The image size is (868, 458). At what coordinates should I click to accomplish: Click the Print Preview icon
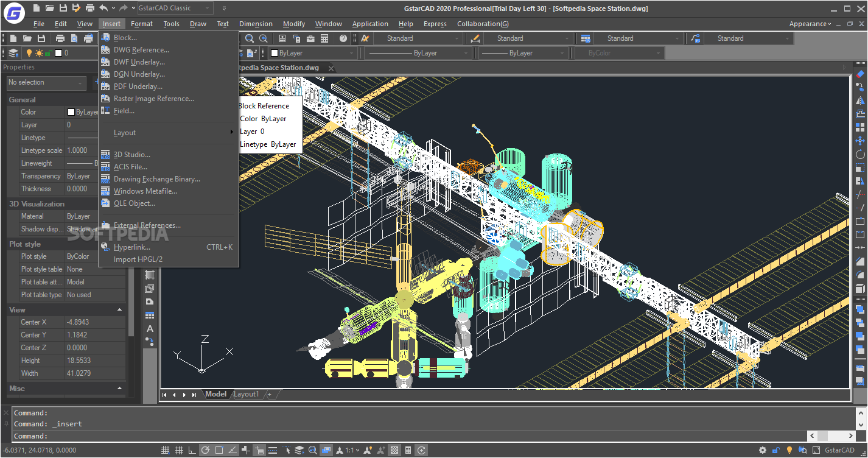pyautogui.click(x=74, y=38)
